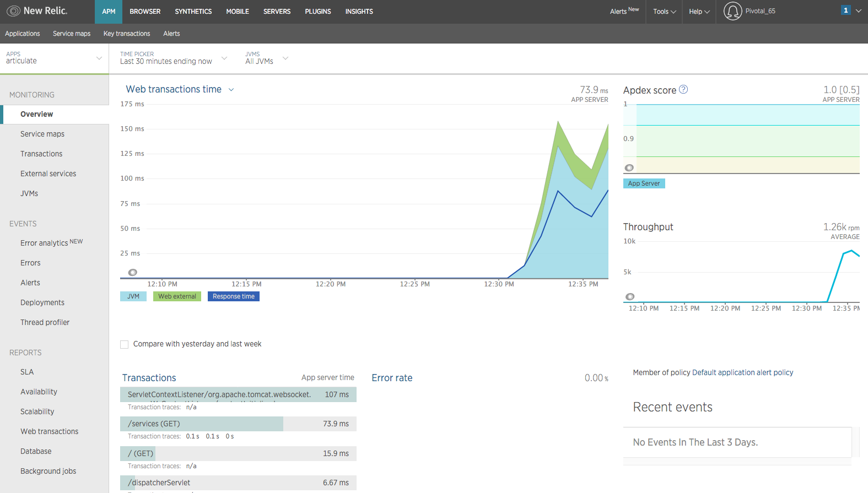This screenshot has width=868, height=493.
Task: Open the /services (GET) transaction row
Action: point(238,424)
